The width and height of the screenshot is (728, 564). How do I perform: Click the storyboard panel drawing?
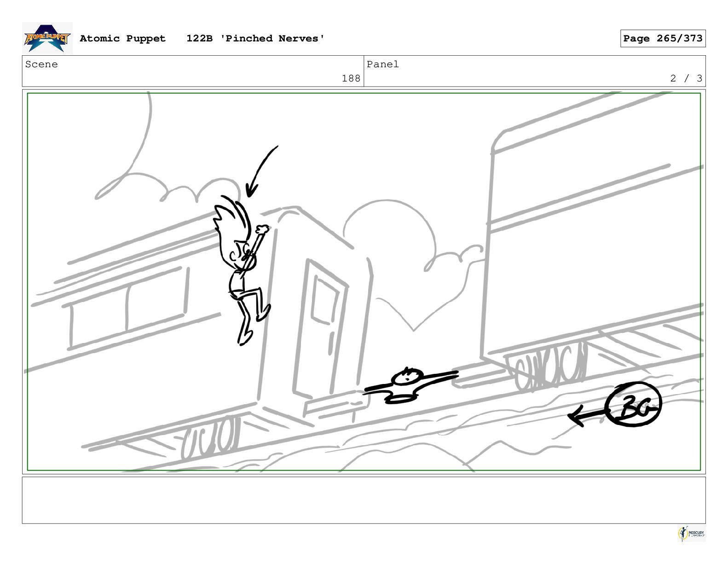[364, 282]
